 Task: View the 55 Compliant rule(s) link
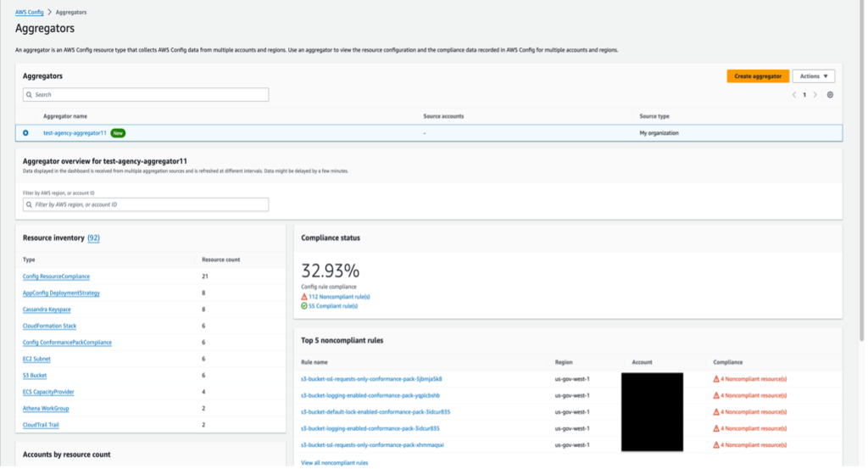pos(333,305)
